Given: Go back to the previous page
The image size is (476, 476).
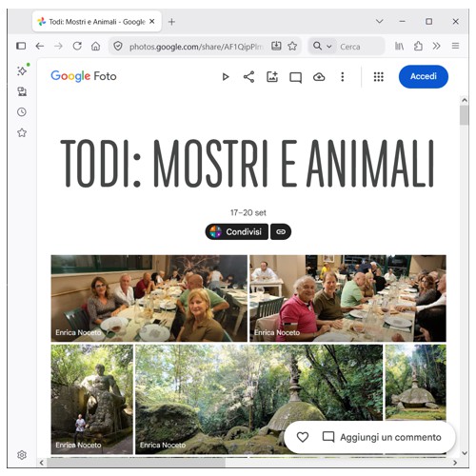Looking at the screenshot, I should click(40, 46).
